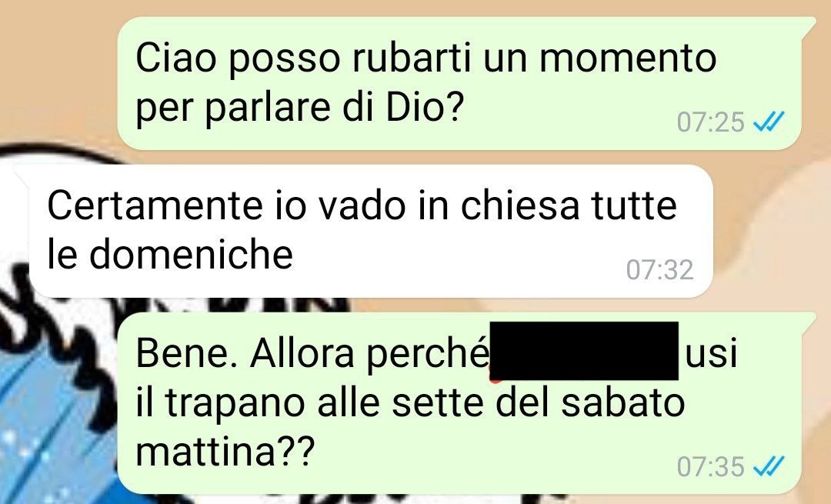This screenshot has height=504, width=831.
Task: Click the word "mattina??" in last message
Action: tap(225, 452)
